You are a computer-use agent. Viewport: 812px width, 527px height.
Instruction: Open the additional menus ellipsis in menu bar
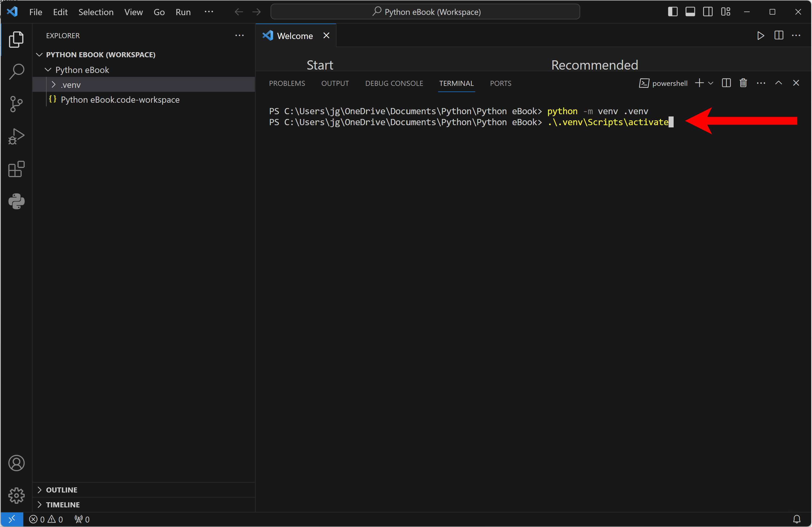209,12
